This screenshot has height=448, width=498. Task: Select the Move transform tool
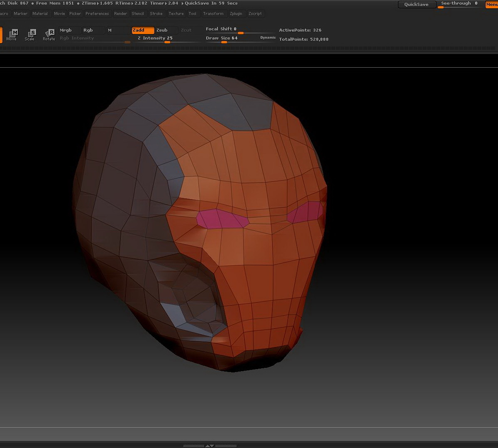point(12,34)
